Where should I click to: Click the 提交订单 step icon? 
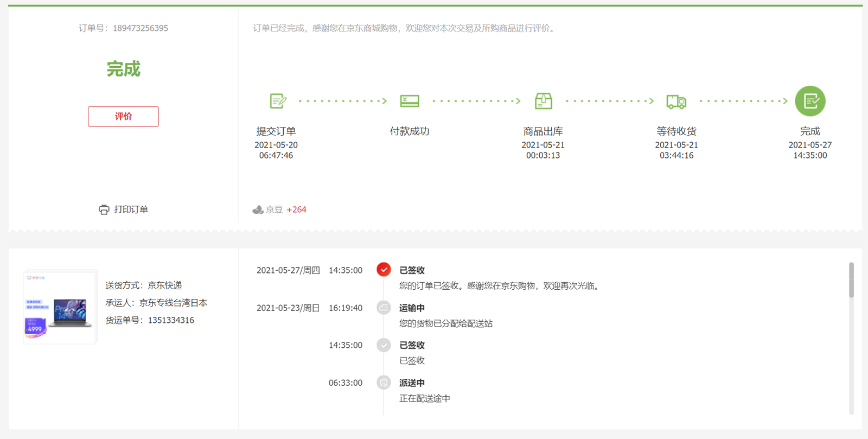278,101
